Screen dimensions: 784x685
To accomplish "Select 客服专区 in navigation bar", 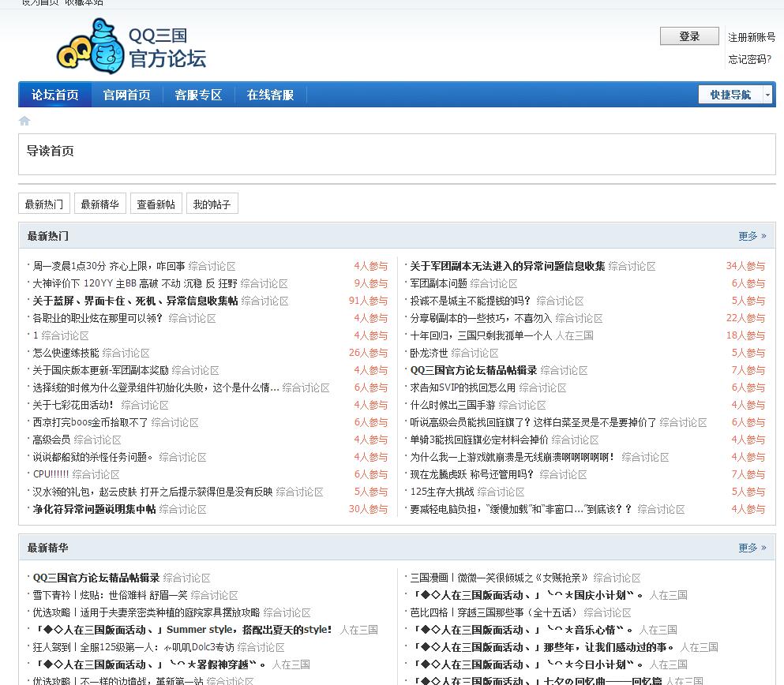I will (198, 95).
